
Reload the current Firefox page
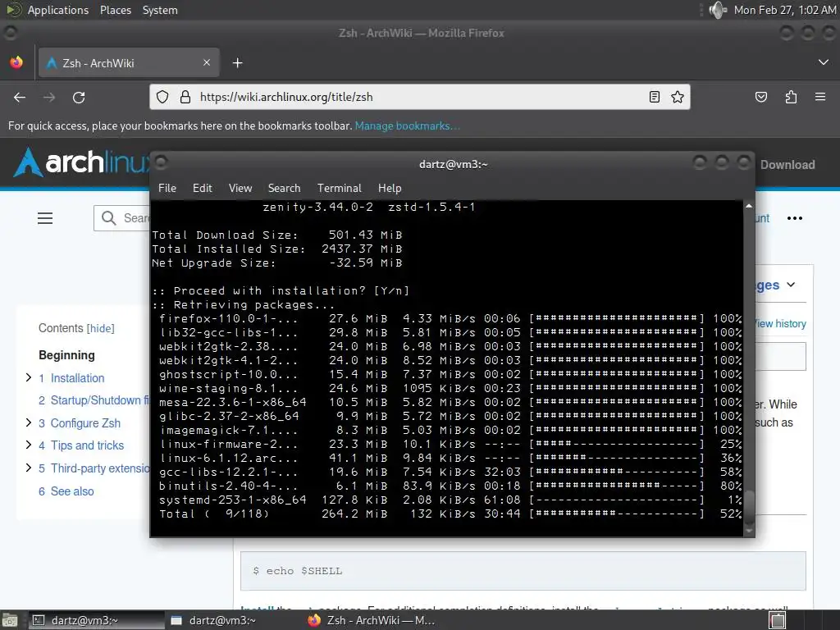79,98
